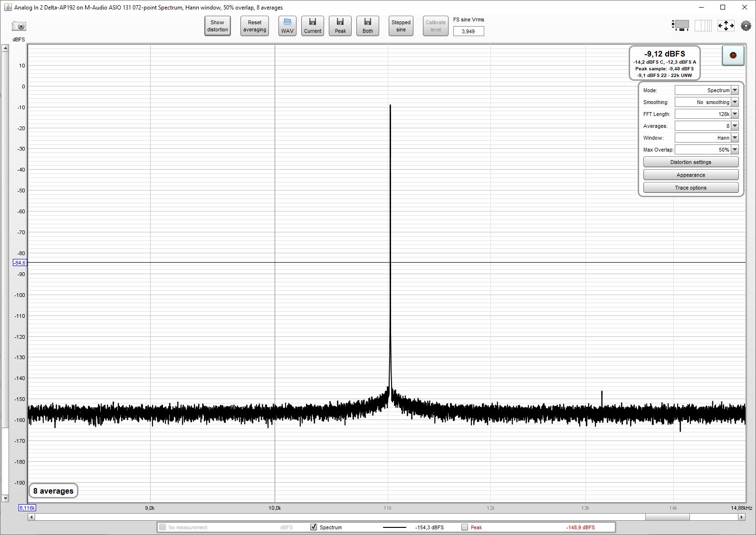756x535 pixels.
Task: Open the Mode dropdown
Action: point(735,90)
